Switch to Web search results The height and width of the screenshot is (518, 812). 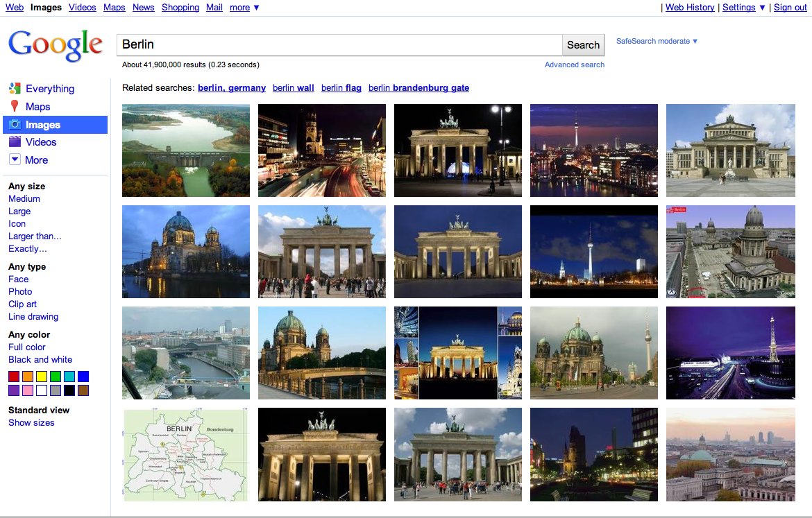14,7
